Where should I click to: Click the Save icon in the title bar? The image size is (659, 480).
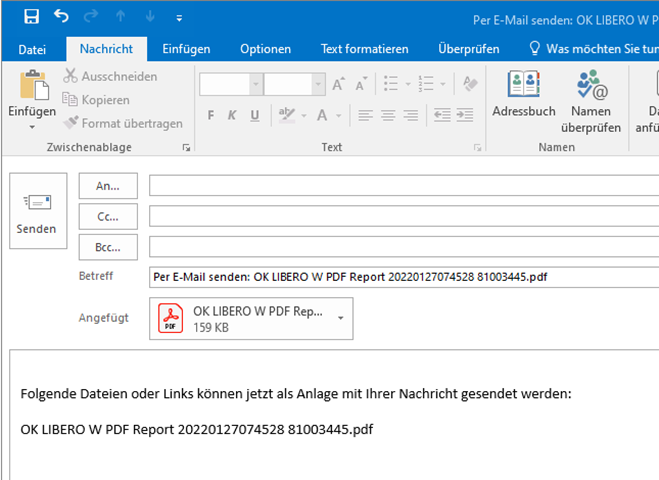coord(31,17)
